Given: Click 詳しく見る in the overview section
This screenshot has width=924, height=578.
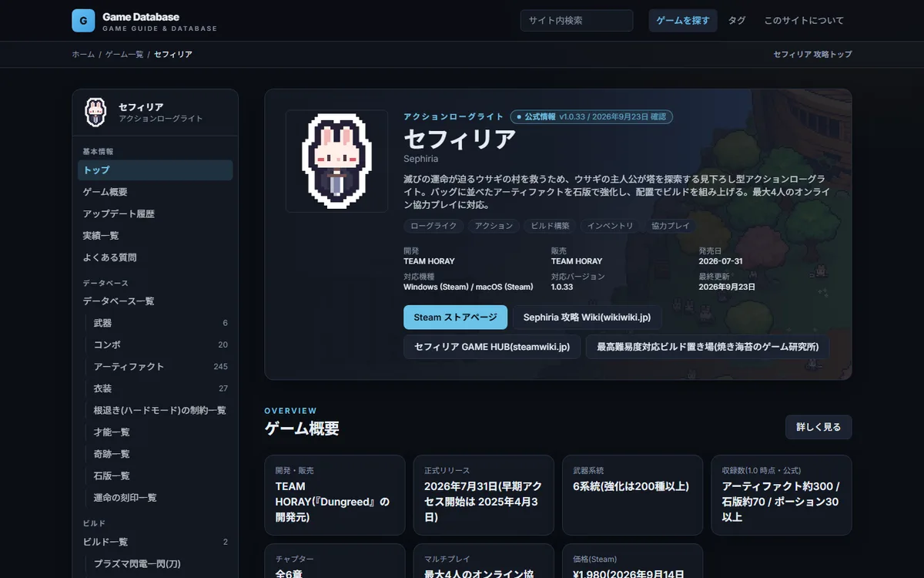Looking at the screenshot, I should pyautogui.click(x=819, y=427).
